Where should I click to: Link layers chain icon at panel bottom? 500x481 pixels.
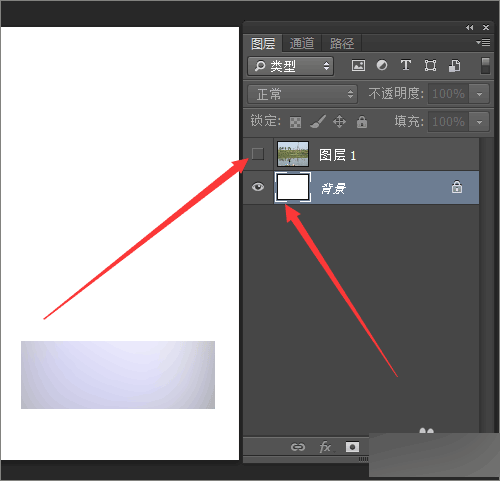coord(298,447)
